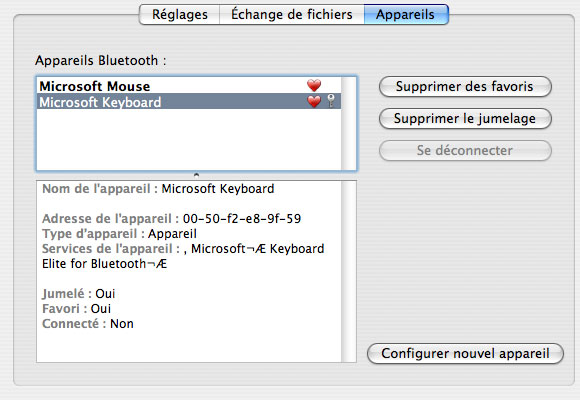
Task: Click Configurer nouvel appareil button
Action: click(465, 353)
